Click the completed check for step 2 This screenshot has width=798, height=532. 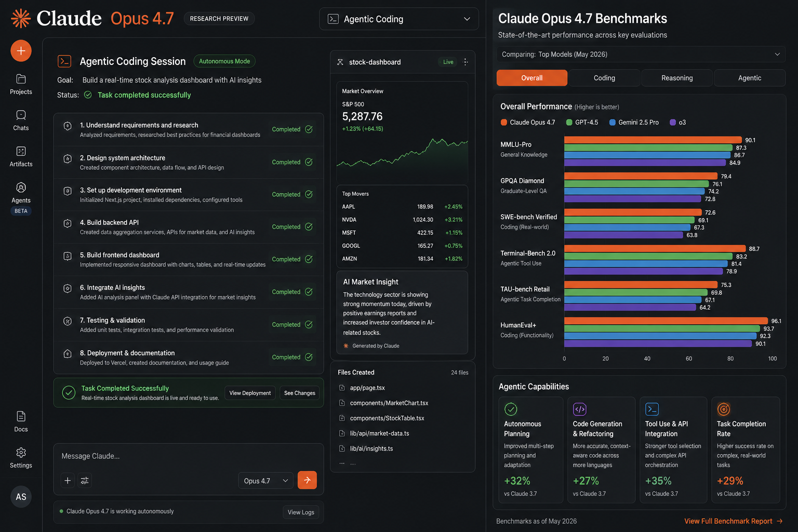point(309,162)
